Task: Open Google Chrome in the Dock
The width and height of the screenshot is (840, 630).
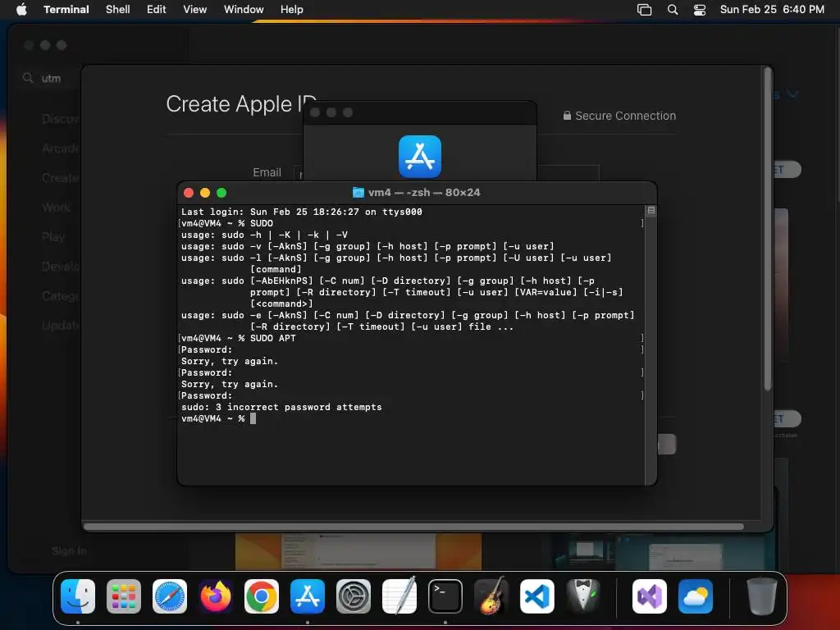Action: click(x=262, y=596)
